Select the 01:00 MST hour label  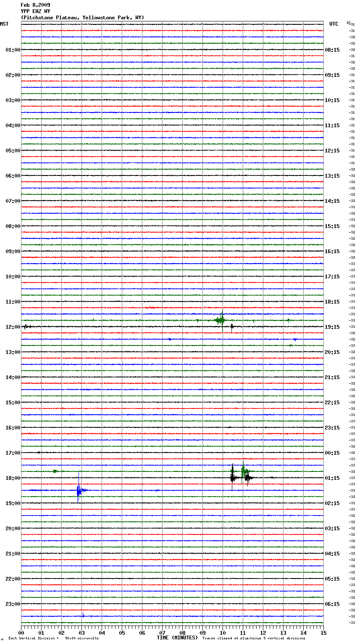[x=13, y=50]
